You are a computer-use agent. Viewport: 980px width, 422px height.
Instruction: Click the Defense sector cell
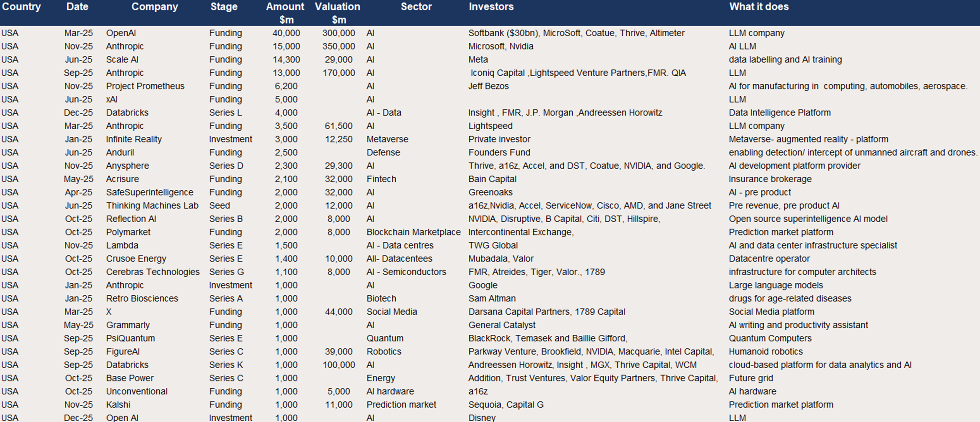tap(384, 152)
